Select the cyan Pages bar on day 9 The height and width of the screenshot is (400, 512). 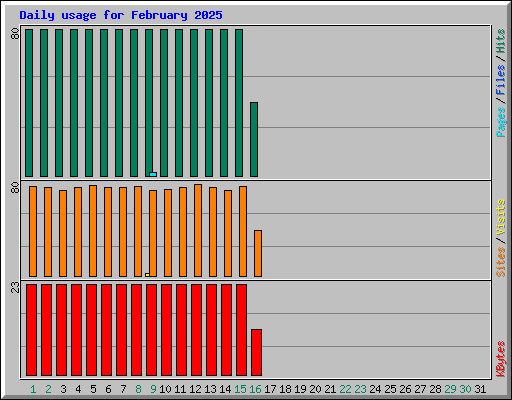click(x=153, y=174)
